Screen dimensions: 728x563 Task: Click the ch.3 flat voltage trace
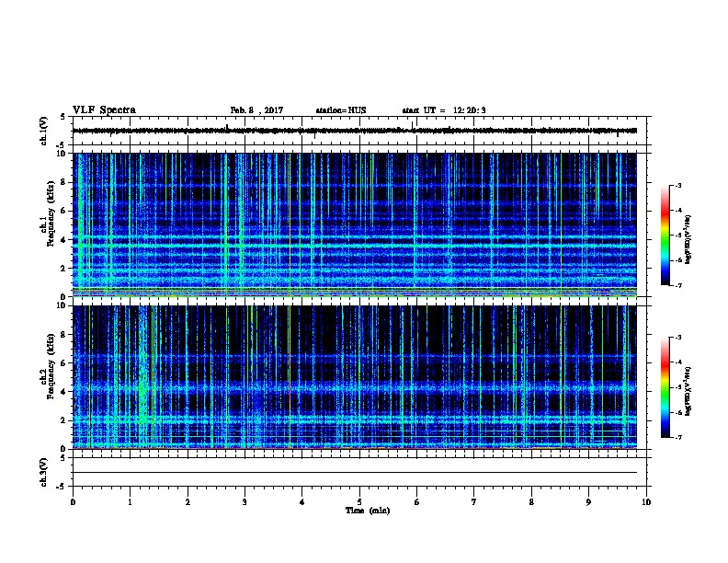tap(355, 473)
